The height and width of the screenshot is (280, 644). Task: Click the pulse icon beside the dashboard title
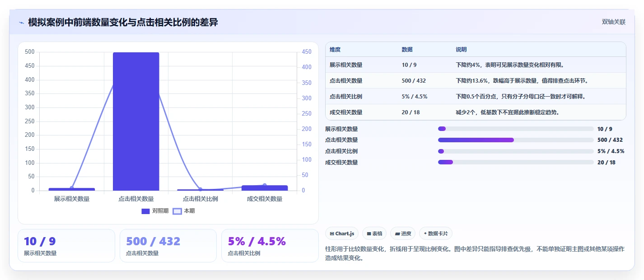tap(21, 22)
